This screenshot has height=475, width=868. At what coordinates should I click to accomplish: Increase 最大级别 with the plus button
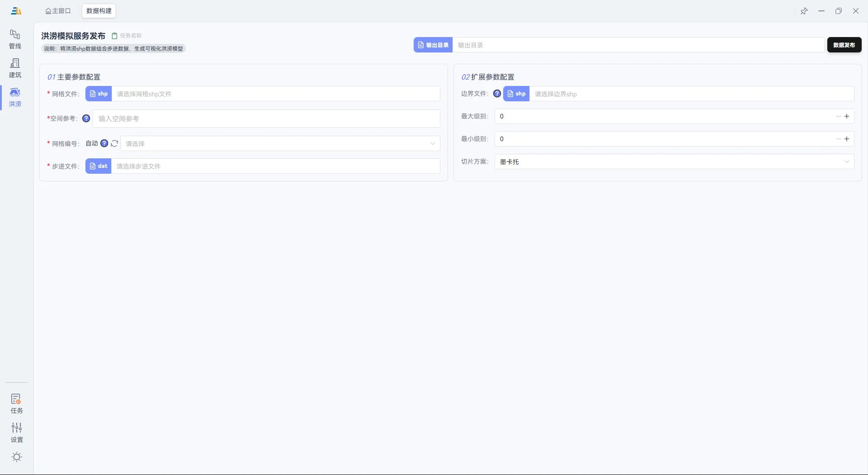[x=847, y=116]
